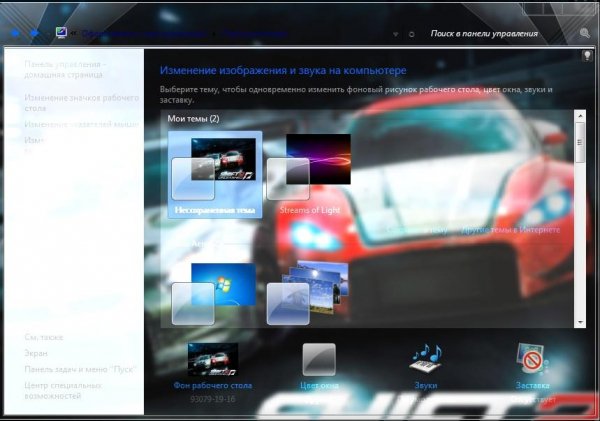Open 'Другие темы в Интернете' link
This screenshot has height=421, width=600.
[x=511, y=230]
